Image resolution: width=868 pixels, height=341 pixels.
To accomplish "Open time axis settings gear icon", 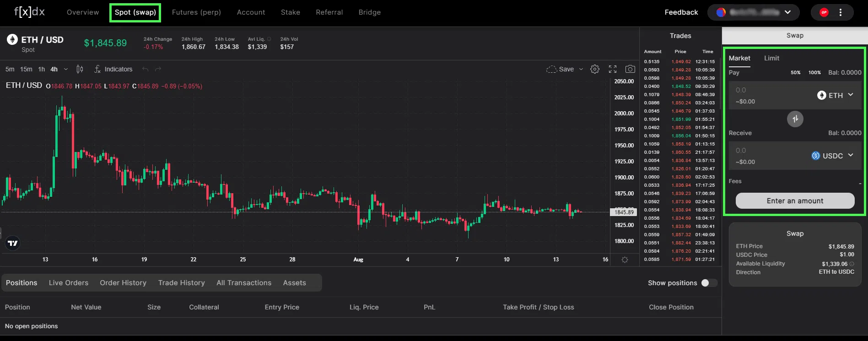I will [625, 260].
